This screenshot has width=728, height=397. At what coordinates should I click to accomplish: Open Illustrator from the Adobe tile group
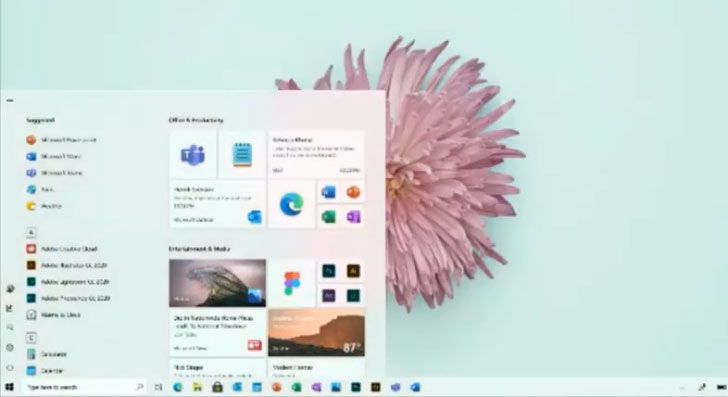click(353, 271)
